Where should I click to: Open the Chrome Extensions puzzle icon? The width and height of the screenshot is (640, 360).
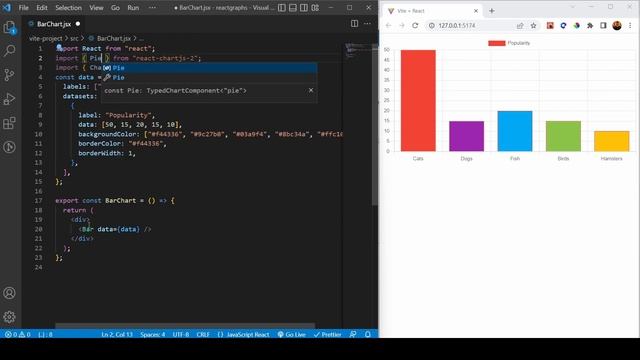590,25
